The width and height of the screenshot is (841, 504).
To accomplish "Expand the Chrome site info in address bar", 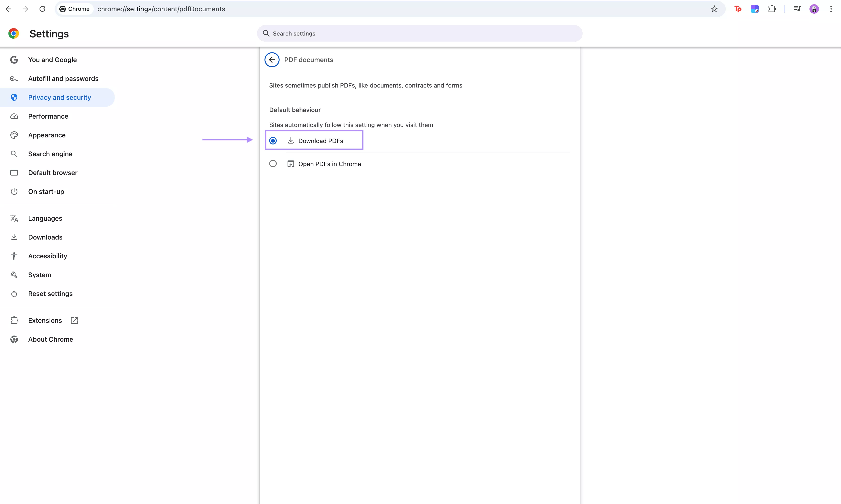I will coord(74,9).
